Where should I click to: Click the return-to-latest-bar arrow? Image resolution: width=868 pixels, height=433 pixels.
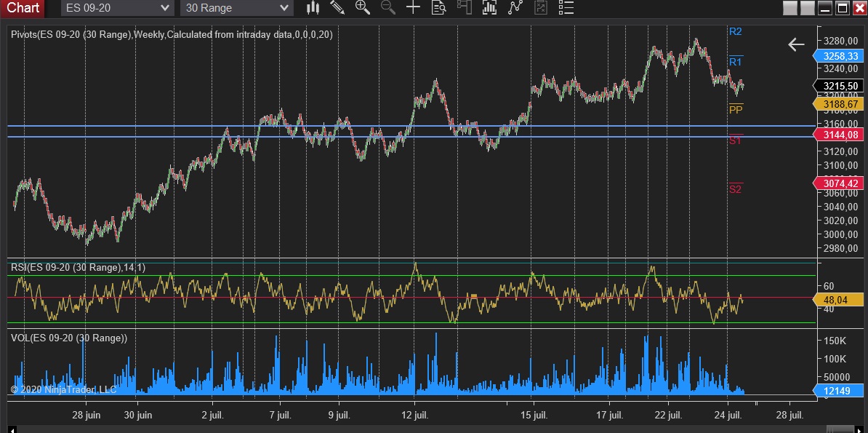coord(796,45)
